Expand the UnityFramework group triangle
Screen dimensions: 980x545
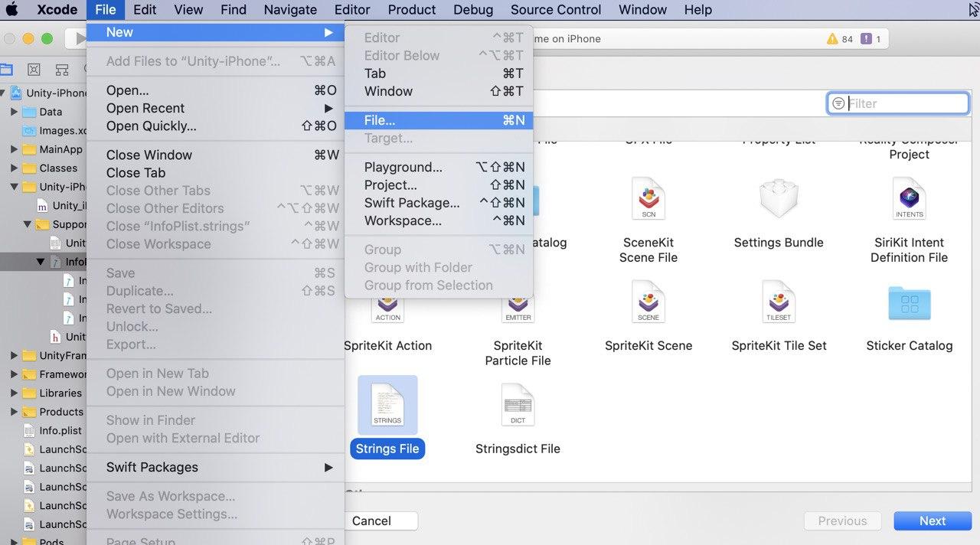14,355
